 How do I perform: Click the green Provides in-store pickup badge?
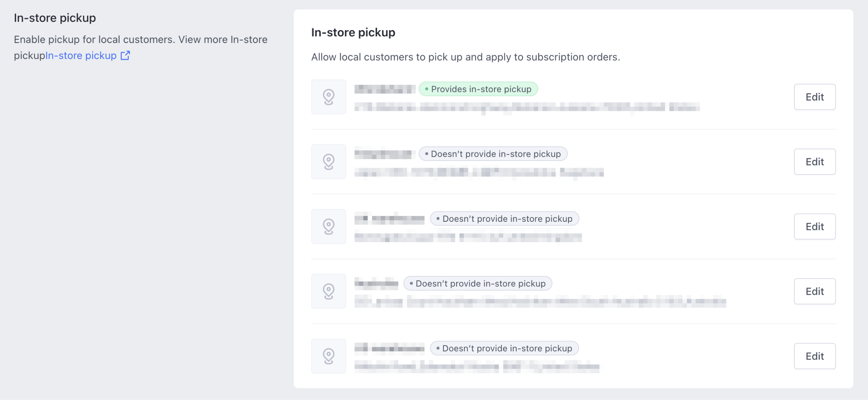[x=478, y=89]
